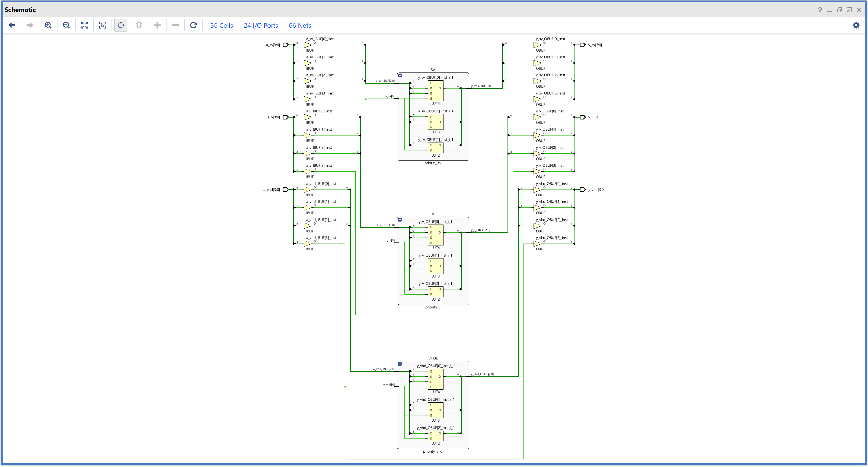Toggle the auto-fit selection crosshair button

121,25
